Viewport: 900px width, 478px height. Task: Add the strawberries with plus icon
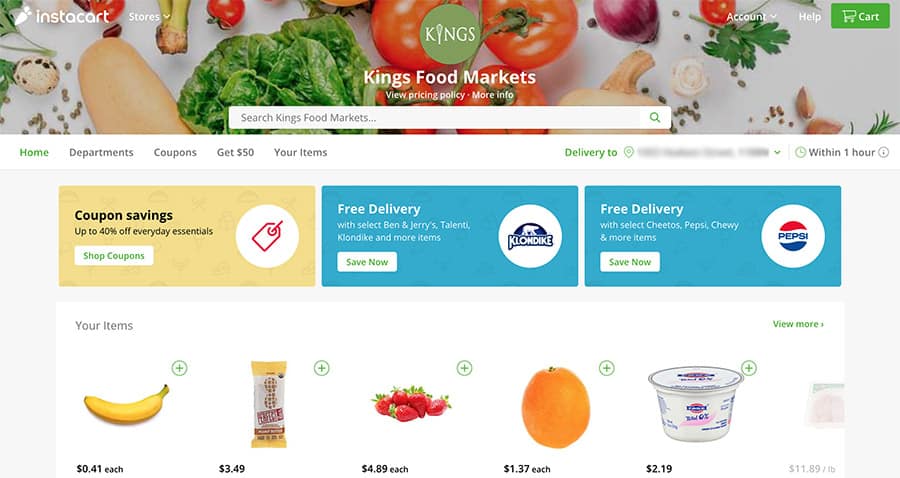click(464, 368)
